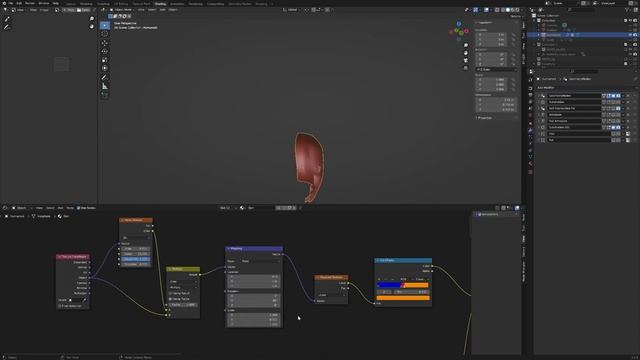Click the ColorRamp orange color swatch

pyautogui.click(x=403, y=298)
